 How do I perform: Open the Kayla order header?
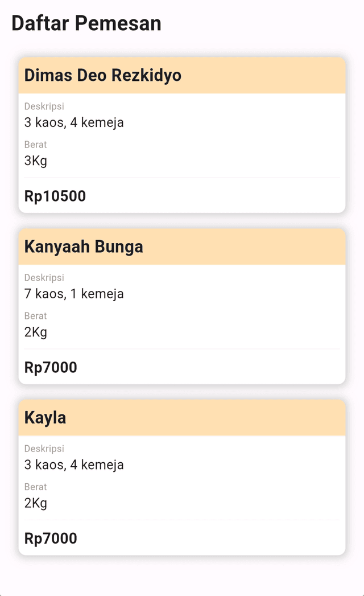coord(182,417)
